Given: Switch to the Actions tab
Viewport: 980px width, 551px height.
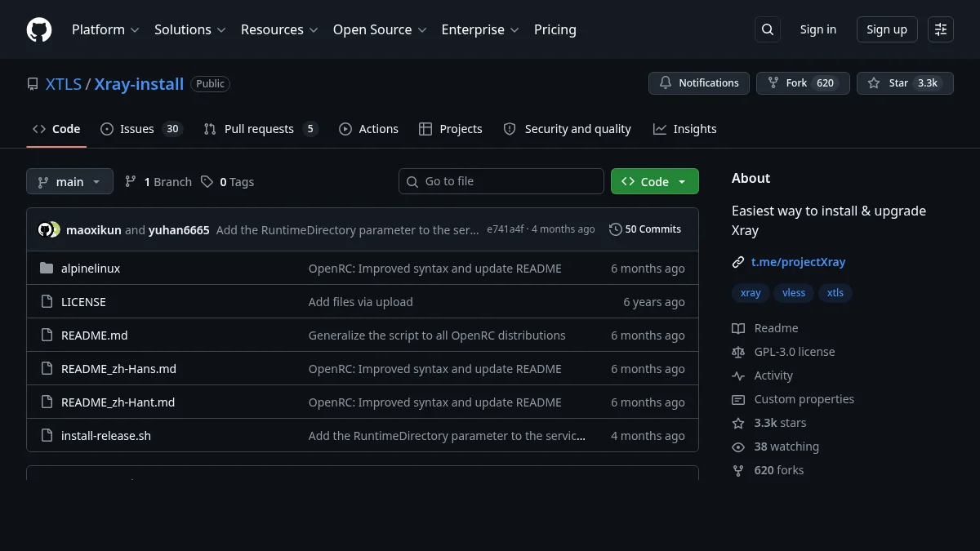Looking at the screenshot, I should click(x=368, y=129).
